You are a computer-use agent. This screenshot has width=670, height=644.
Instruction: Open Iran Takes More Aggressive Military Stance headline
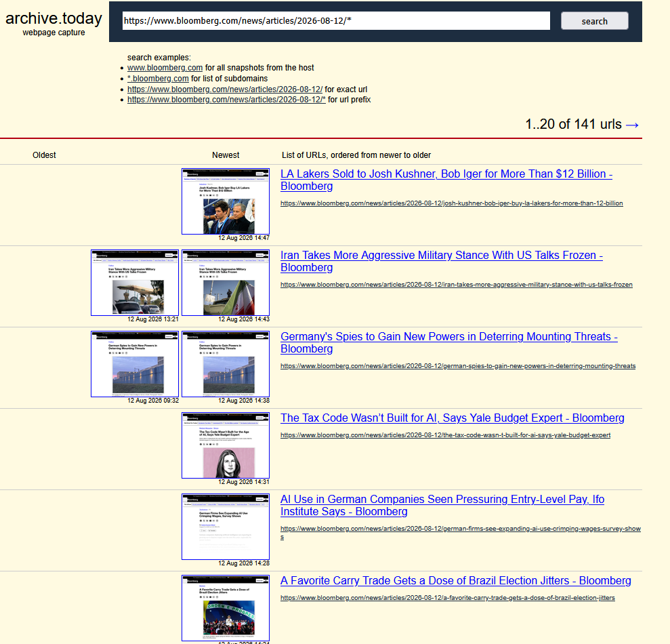tap(442, 261)
